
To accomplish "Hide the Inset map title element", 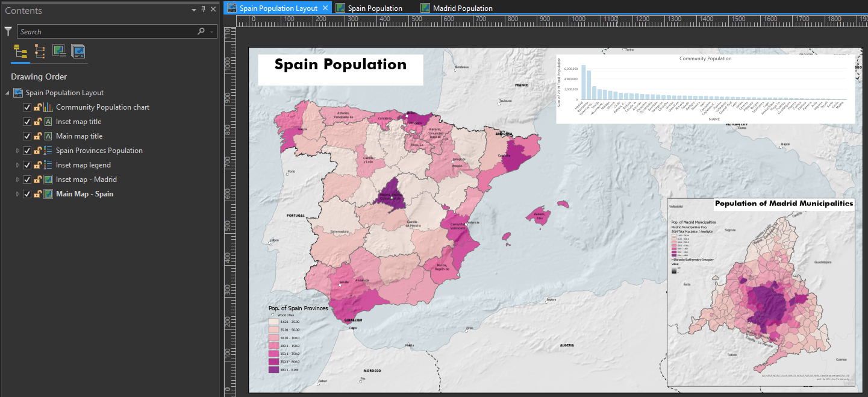I will pos(27,121).
